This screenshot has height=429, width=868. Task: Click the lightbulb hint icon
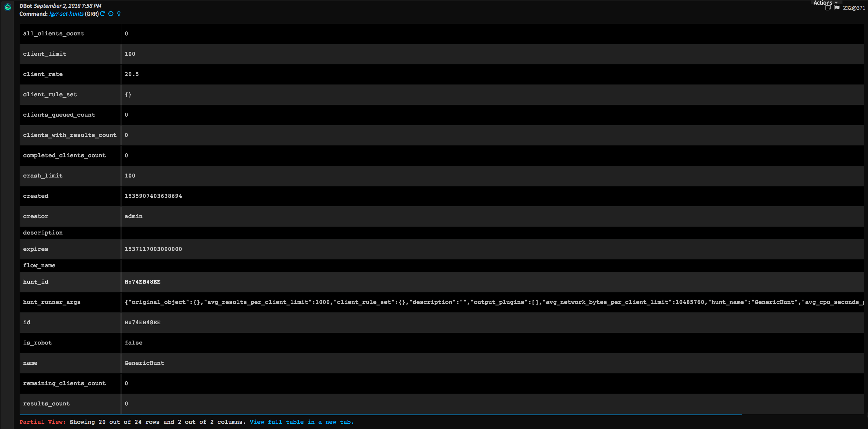coord(118,14)
